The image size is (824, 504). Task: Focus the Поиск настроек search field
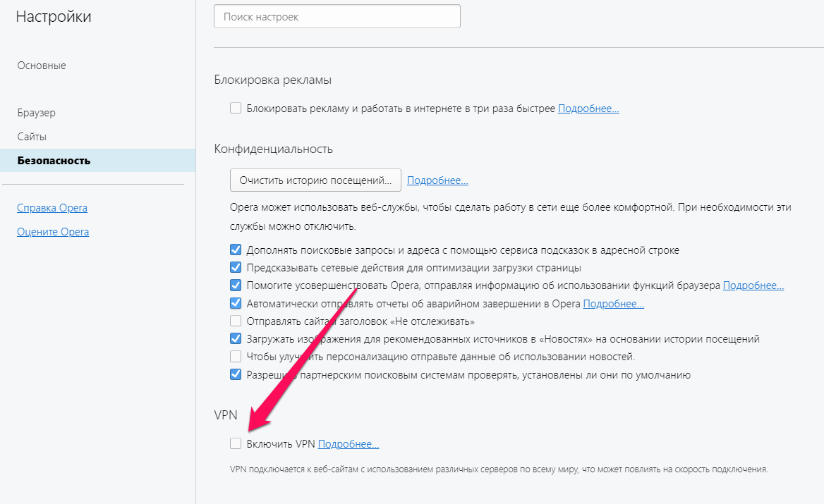pos(337,17)
